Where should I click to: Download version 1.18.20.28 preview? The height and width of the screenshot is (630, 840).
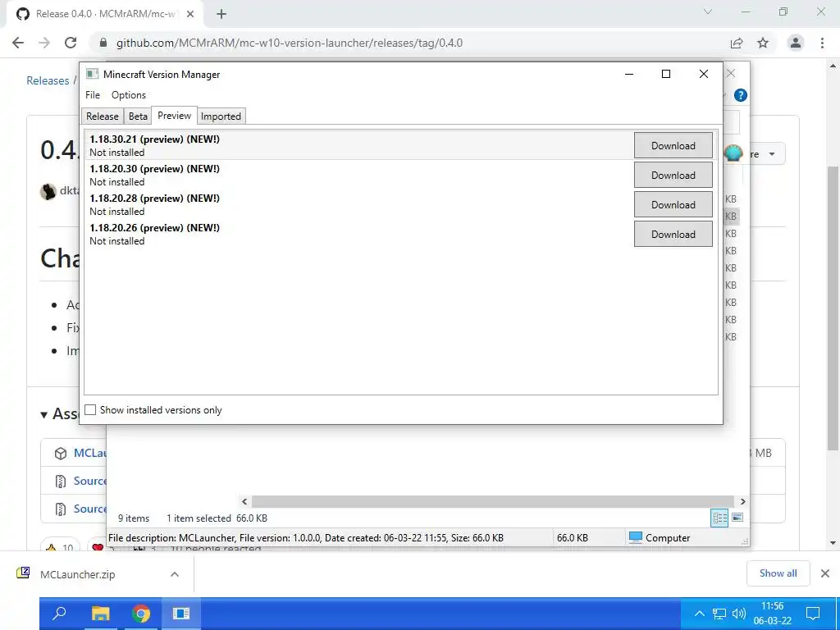click(673, 204)
